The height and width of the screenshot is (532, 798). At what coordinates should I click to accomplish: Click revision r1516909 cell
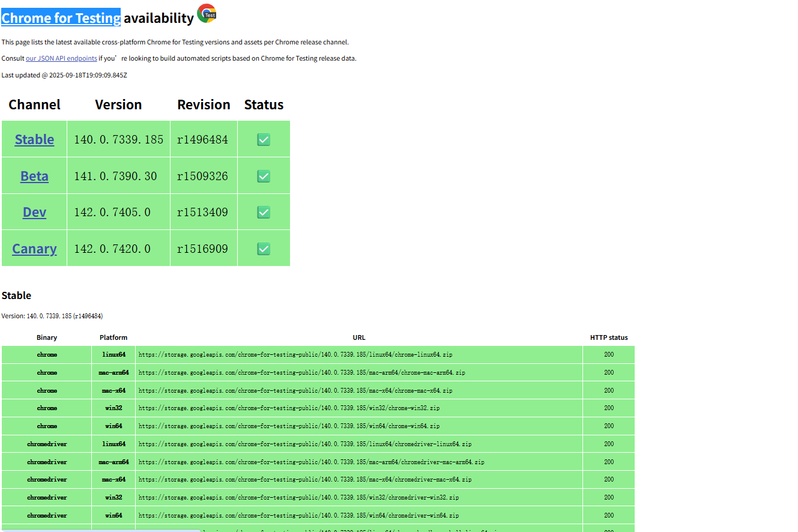(204, 249)
